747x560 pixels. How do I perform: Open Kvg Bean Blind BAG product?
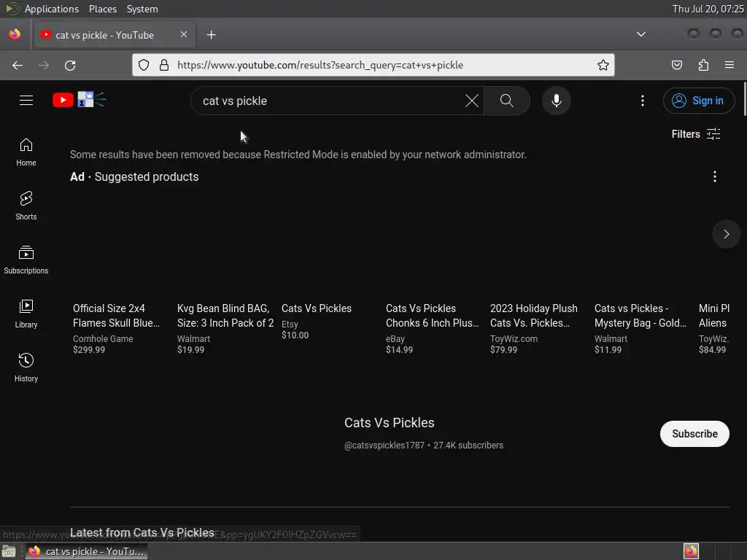point(225,315)
